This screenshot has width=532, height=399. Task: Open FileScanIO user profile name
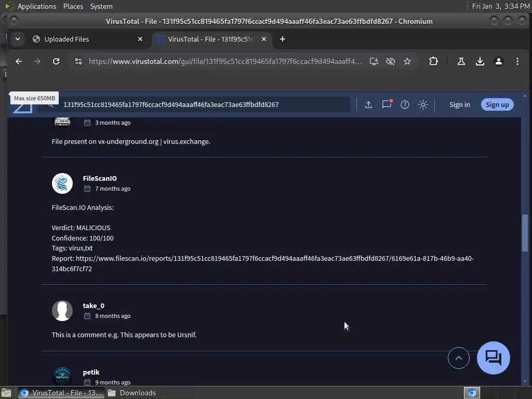point(100,178)
